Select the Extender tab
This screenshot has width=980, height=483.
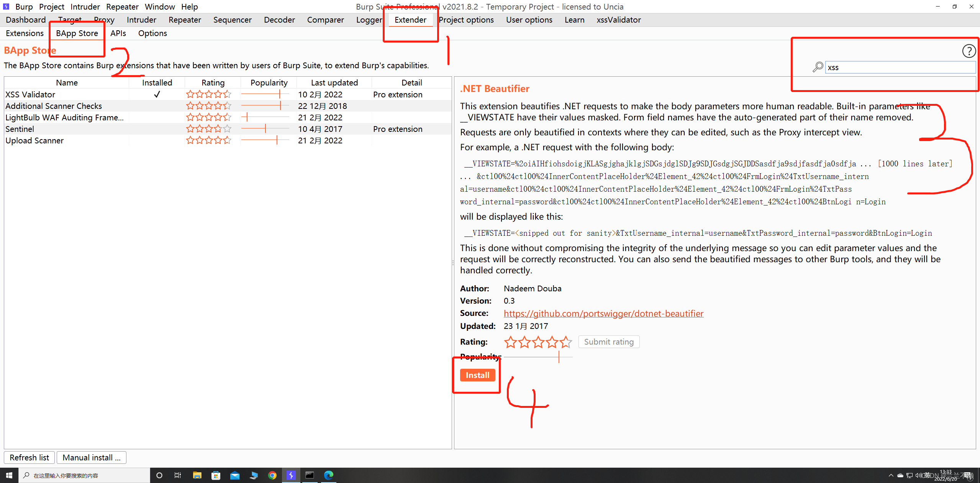410,20
